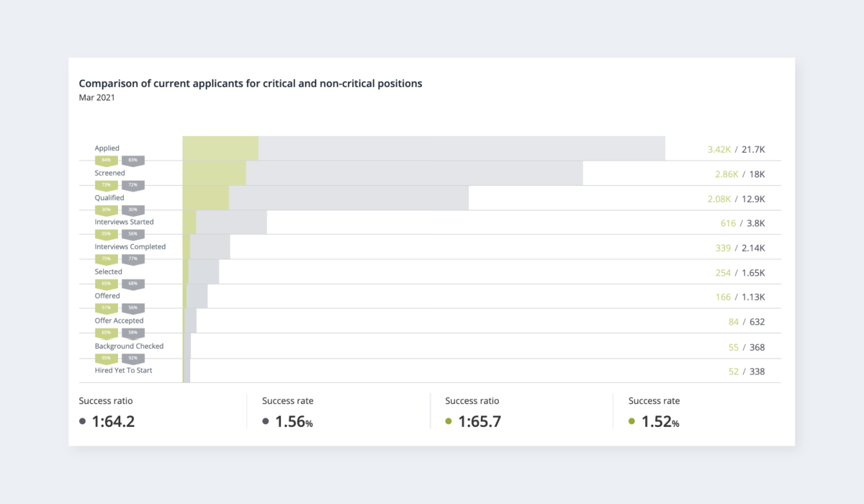Click the gray 83% conversion badge
The height and width of the screenshot is (504, 864).
pyautogui.click(x=132, y=160)
